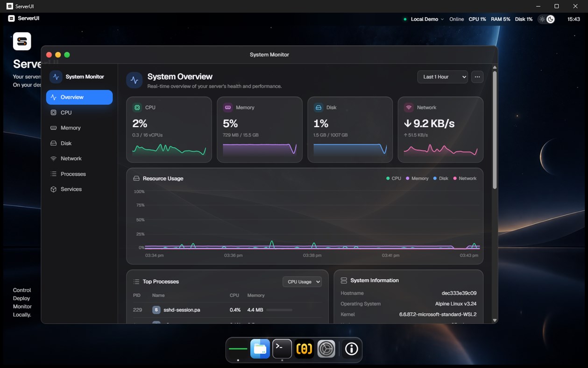The image size is (588, 368).
Task: Click the hostname value dec333e39c09
Action: pyautogui.click(x=459, y=293)
